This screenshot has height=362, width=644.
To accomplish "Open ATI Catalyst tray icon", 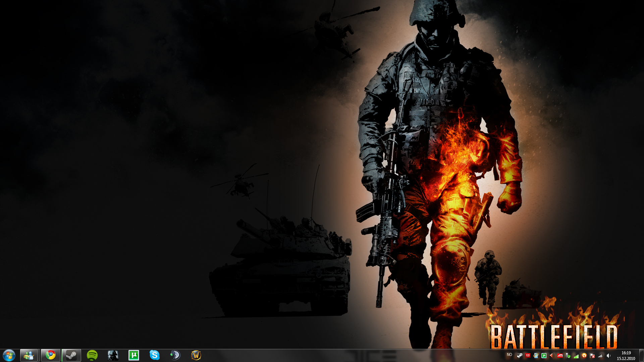I will coord(560,356).
